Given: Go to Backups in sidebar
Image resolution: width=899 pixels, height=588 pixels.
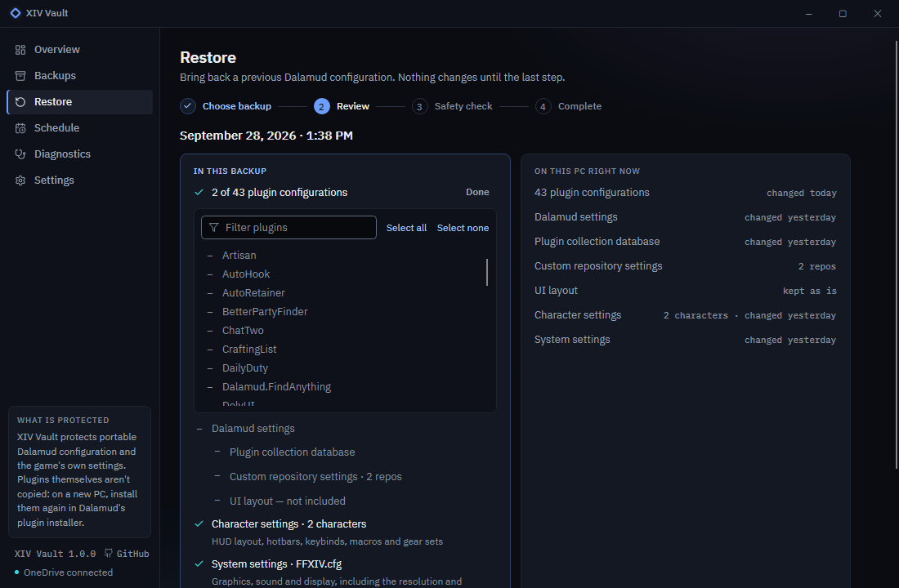Looking at the screenshot, I should [80, 76].
